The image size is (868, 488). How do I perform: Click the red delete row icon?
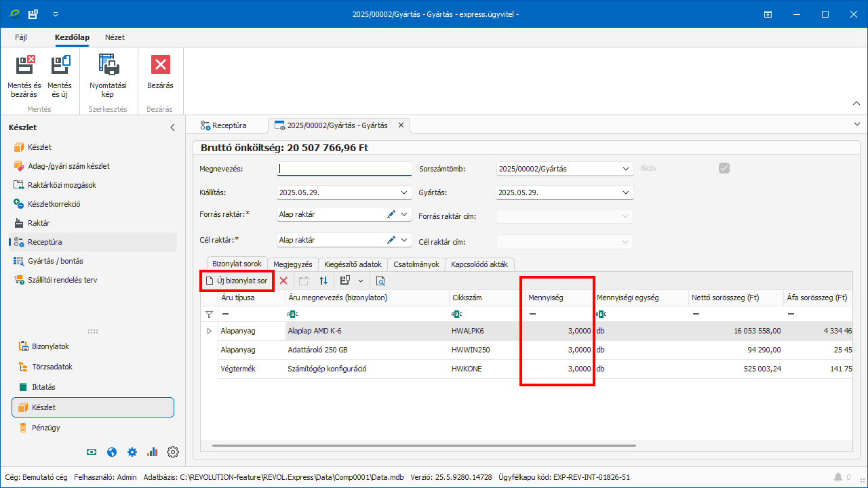pyautogui.click(x=283, y=281)
